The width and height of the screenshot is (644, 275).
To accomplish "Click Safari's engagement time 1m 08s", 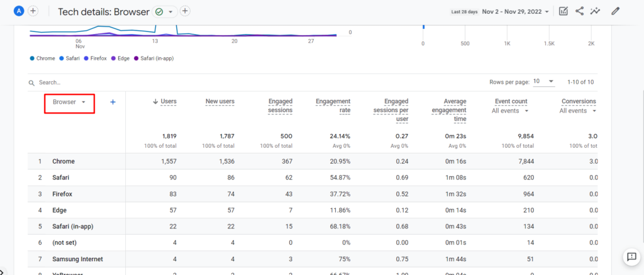I will click(x=457, y=177).
